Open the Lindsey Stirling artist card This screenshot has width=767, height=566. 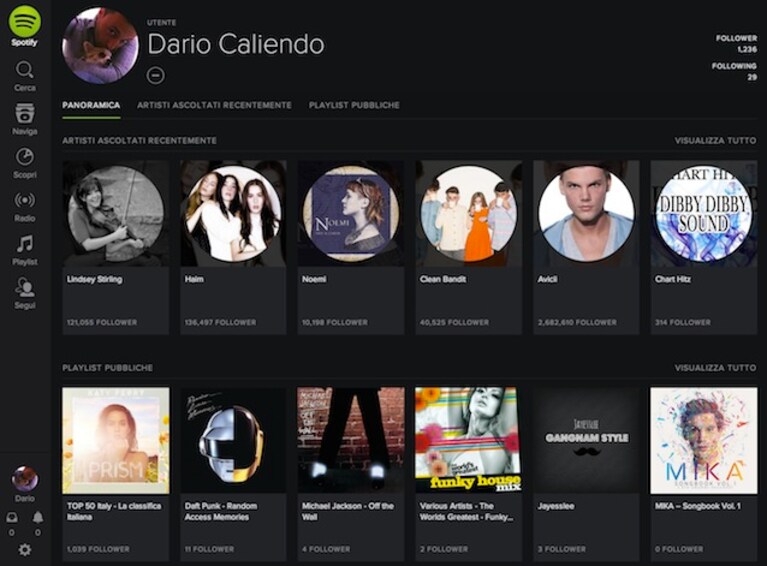pyautogui.click(x=116, y=248)
